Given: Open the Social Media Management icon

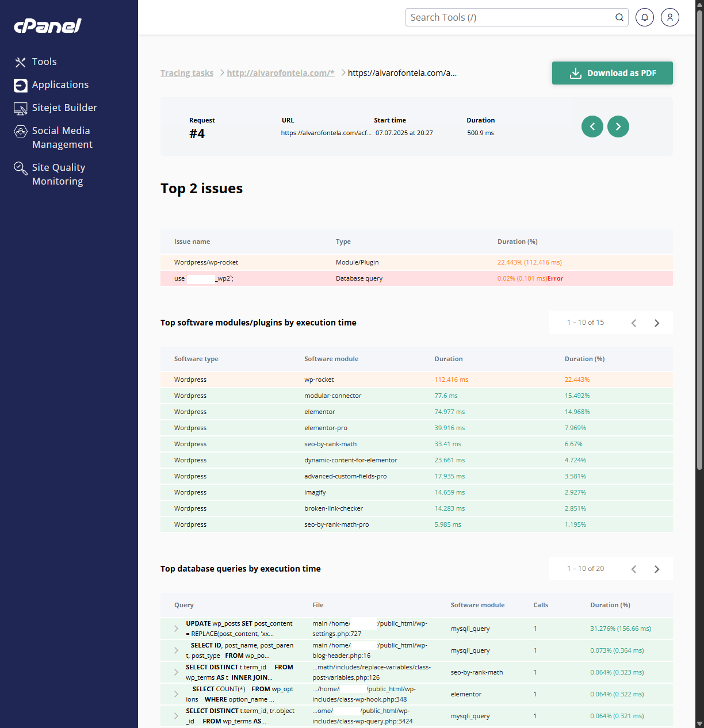Looking at the screenshot, I should [x=21, y=131].
